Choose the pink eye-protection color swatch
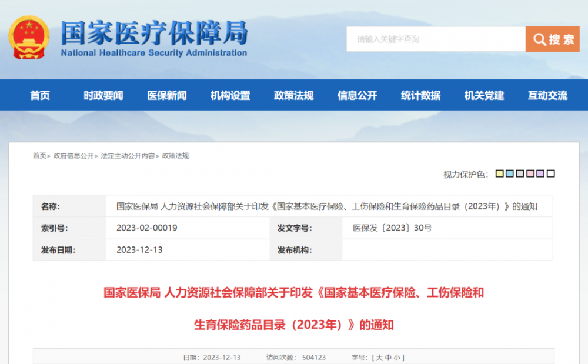Viewport: 588px width, 364px height. pos(530,173)
